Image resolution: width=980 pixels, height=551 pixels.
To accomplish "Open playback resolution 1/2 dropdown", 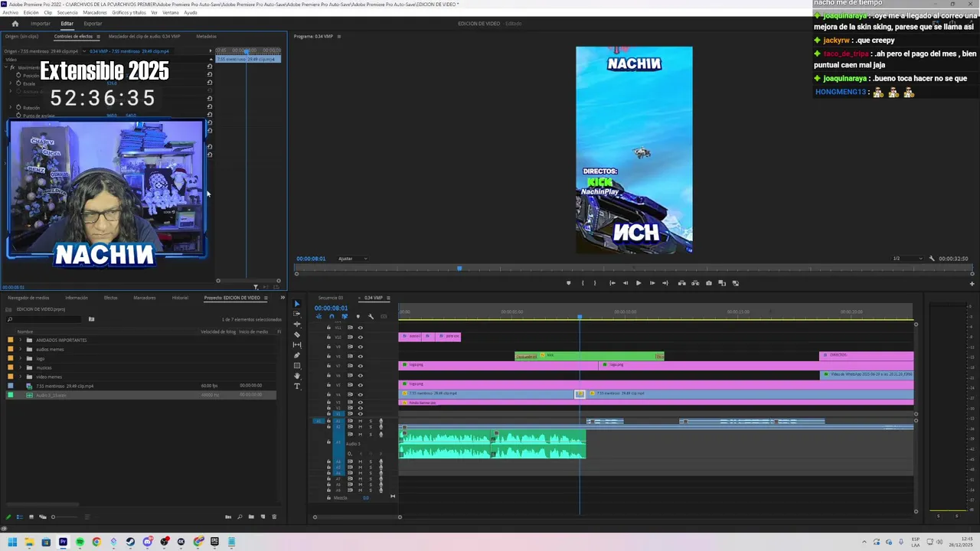I will tap(906, 259).
